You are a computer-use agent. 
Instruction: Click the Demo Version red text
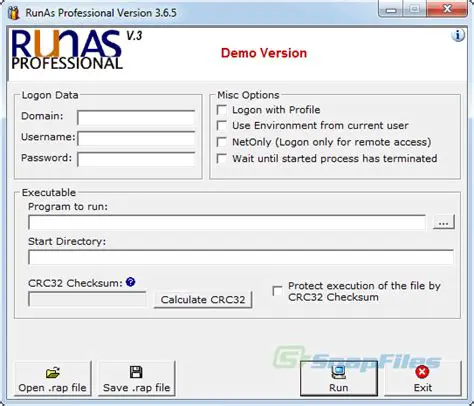click(x=264, y=53)
